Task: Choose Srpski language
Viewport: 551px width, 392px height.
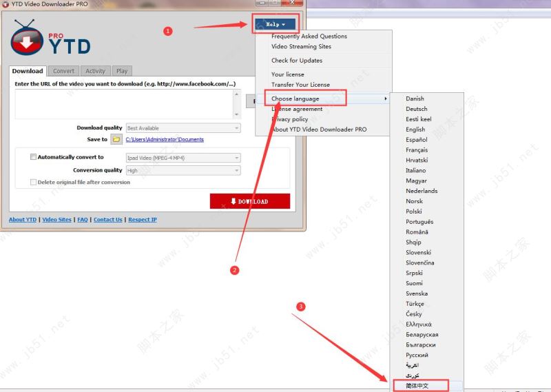Action: [x=426, y=273]
